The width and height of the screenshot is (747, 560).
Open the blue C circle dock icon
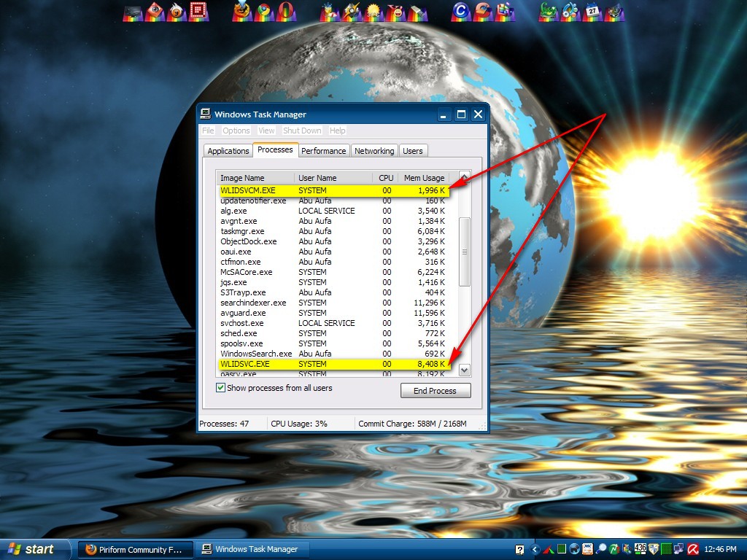pyautogui.click(x=461, y=12)
